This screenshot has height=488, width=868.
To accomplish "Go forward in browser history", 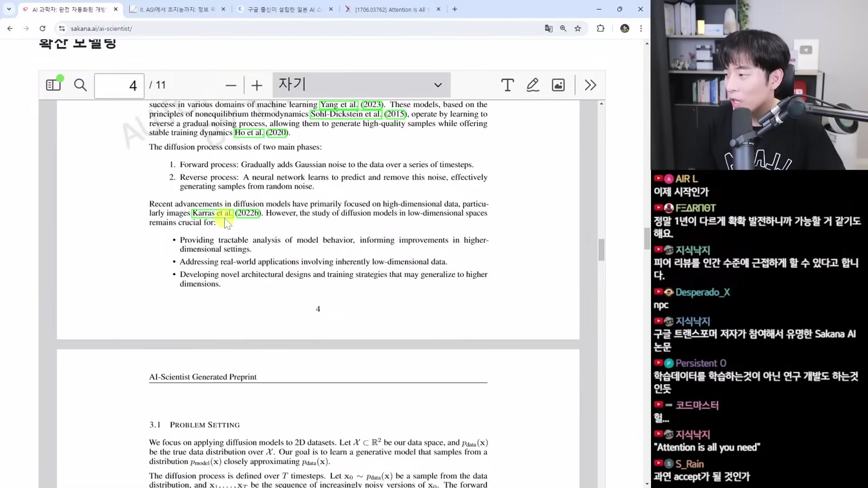I will pyautogui.click(x=26, y=28).
